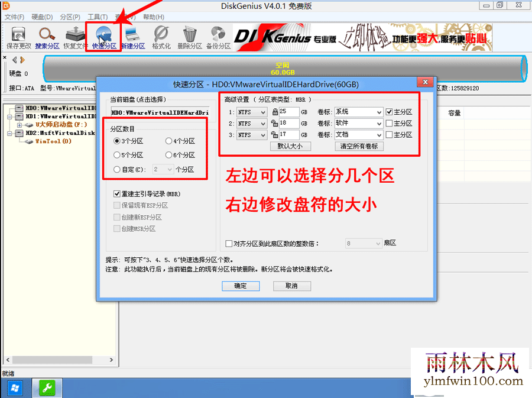Open file system dropdown for partition 1
The height and width of the screenshot is (398, 532).
coord(252,112)
